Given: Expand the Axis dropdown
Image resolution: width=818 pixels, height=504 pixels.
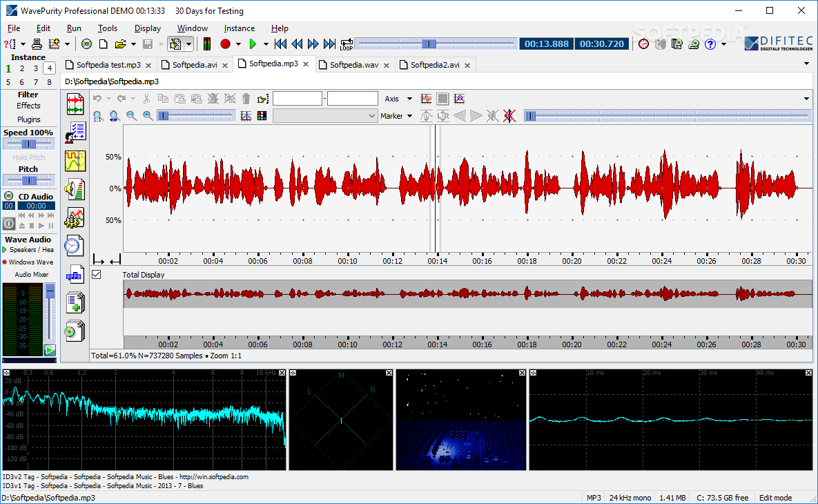Looking at the screenshot, I should tap(409, 99).
